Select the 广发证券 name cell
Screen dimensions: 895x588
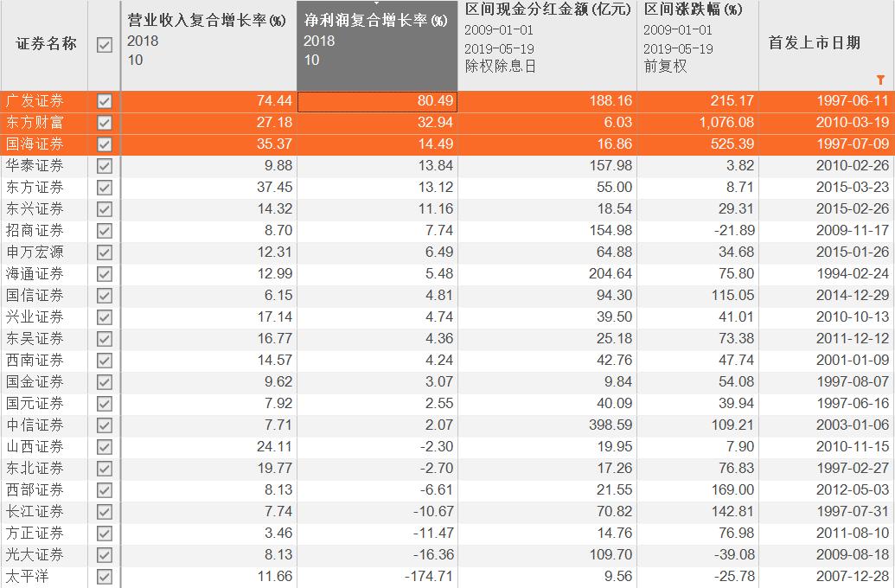43,101
